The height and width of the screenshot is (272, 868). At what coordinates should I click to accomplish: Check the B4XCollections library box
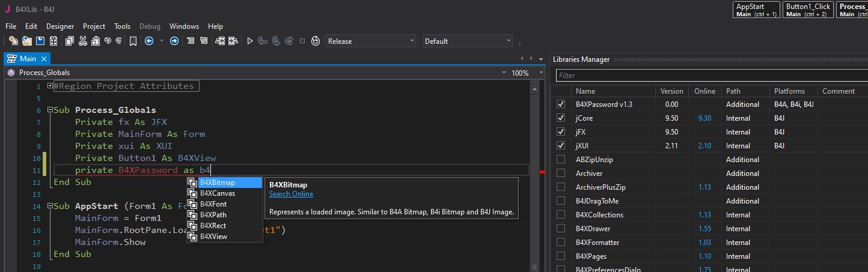point(561,215)
